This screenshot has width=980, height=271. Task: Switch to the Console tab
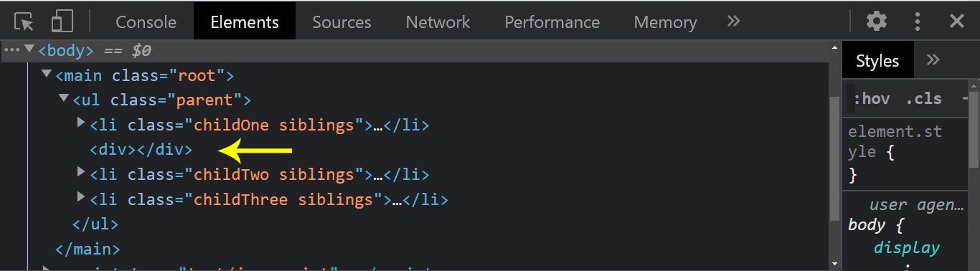(x=146, y=22)
